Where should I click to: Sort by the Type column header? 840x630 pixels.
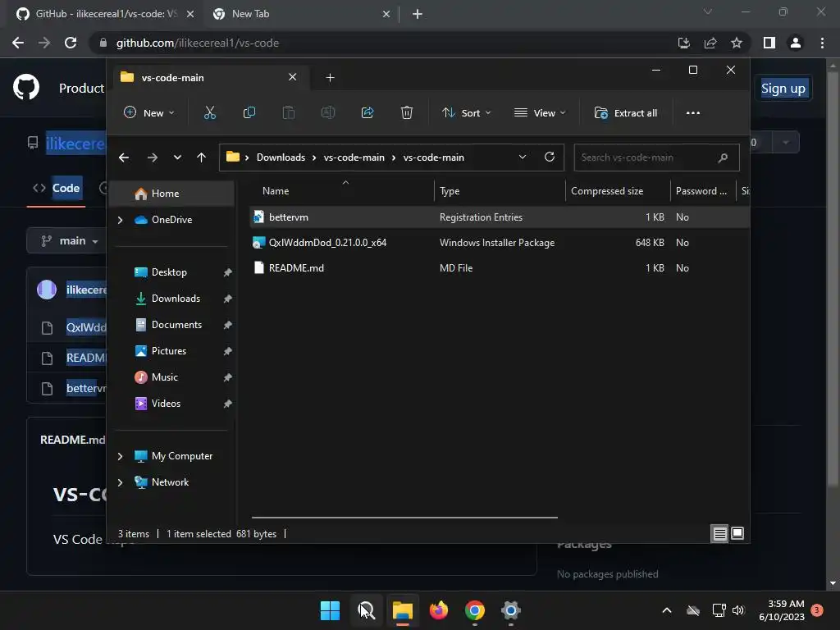click(500, 190)
